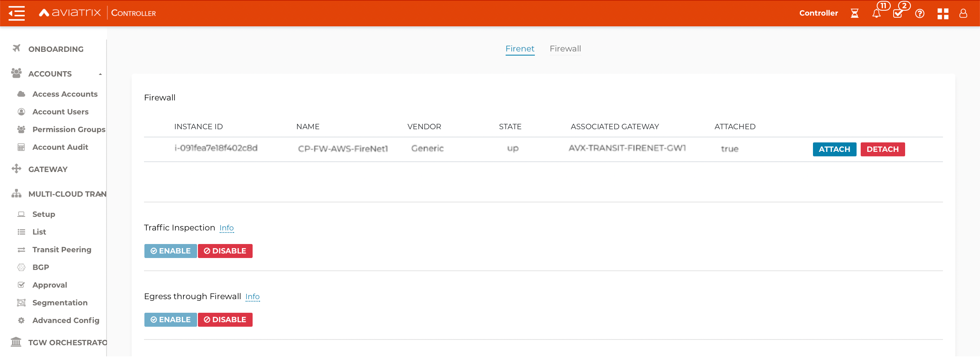Disable Egress through Firewall
980x358 pixels.
tap(225, 320)
